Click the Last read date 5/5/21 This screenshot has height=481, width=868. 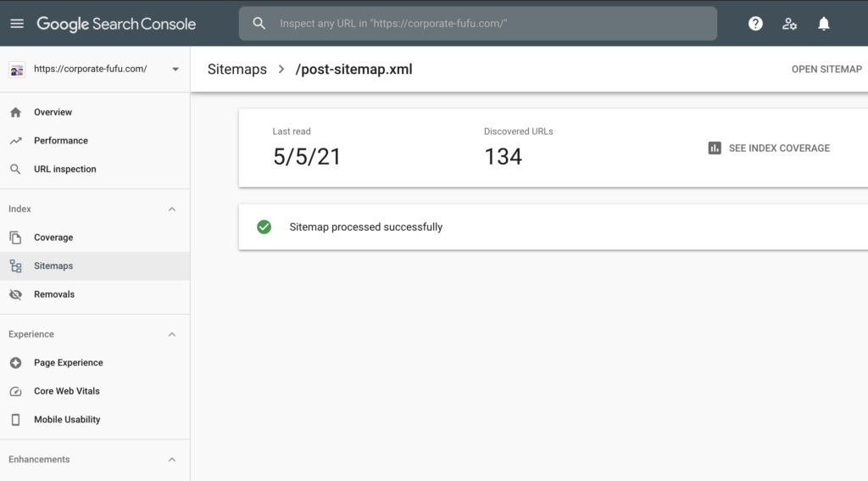coord(307,157)
